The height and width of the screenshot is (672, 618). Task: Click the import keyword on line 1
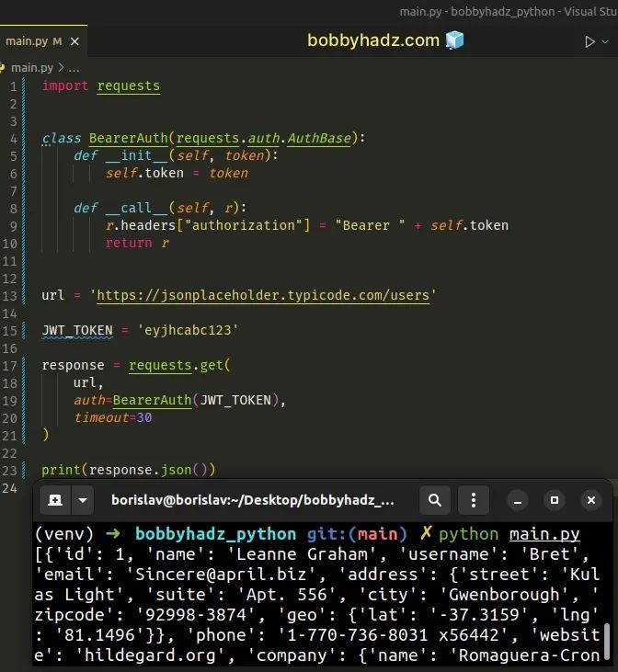click(65, 85)
